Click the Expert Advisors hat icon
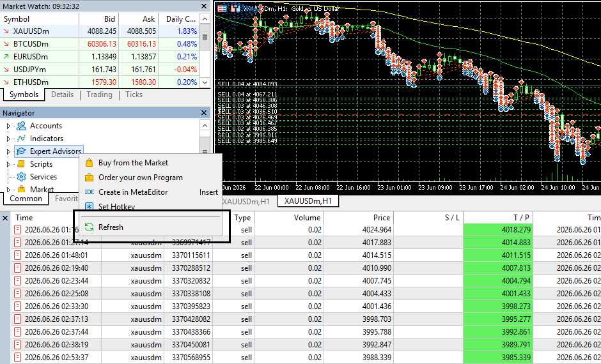The image size is (601, 364). [x=22, y=151]
